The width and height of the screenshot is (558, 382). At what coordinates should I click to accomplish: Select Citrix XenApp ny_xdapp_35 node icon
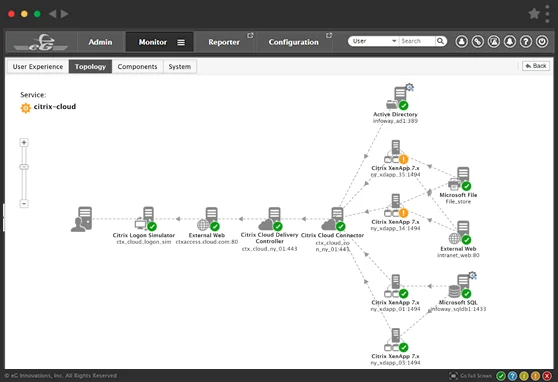click(x=396, y=152)
